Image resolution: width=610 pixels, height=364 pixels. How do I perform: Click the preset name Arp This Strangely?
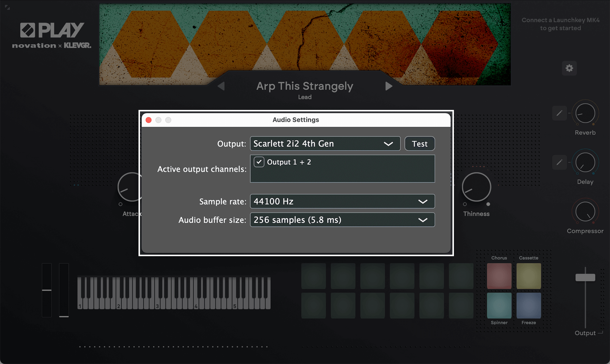click(305, 86)
